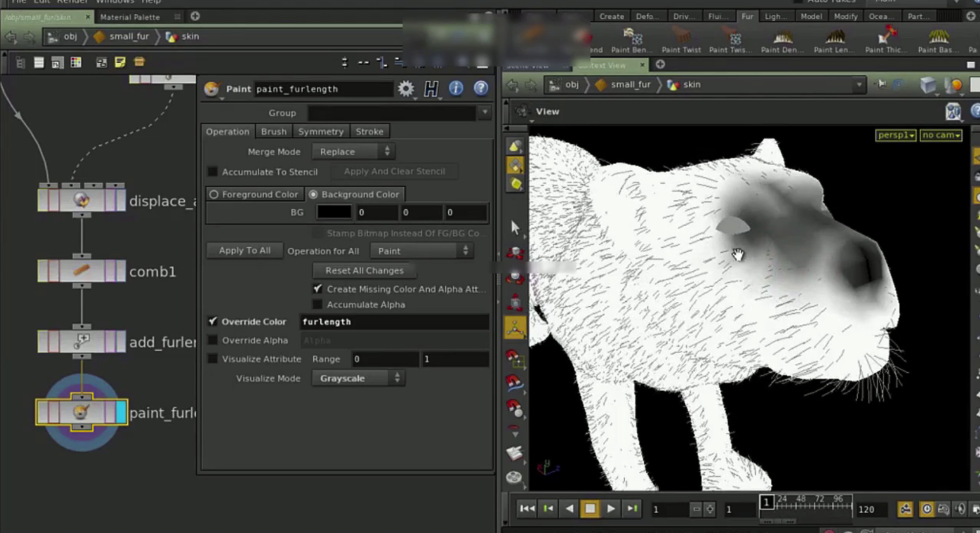Select the Foreground Color radio button
980x533 pixels.
[214, 195]
